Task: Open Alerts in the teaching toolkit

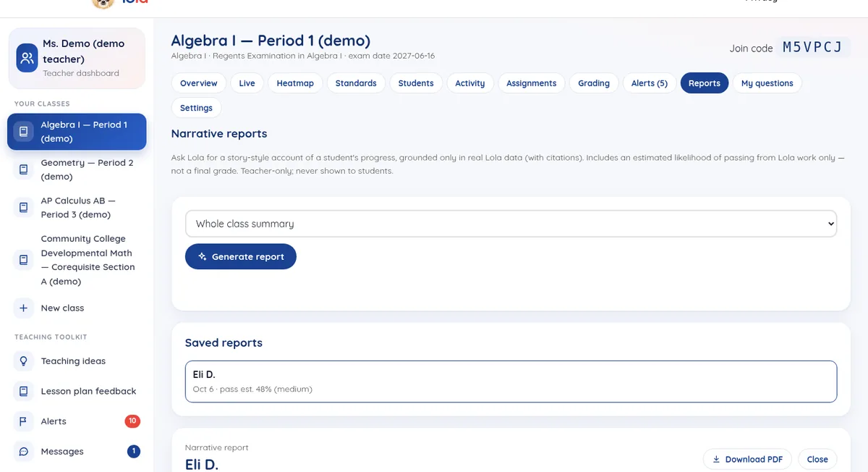Action: pyautogui.click(x=77, y=421)
